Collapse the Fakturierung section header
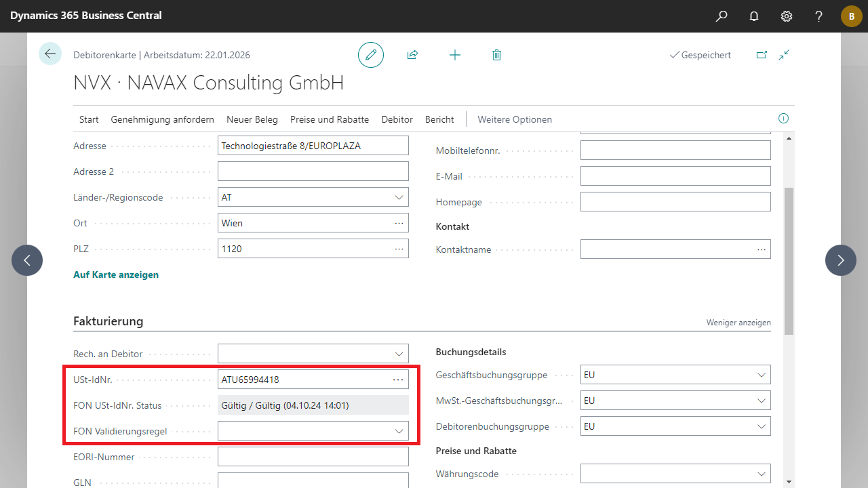The image size is (868, 488). click(108, 321)
